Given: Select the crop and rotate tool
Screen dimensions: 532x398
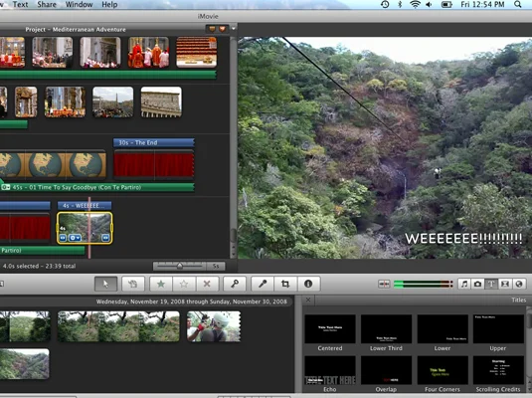Looking at the screenshot, I should click(x=285, y=284).
